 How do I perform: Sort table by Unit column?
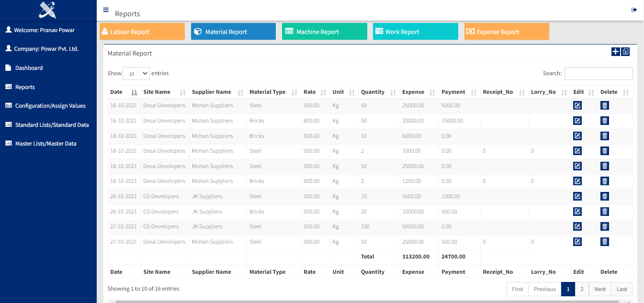(344, 92)
